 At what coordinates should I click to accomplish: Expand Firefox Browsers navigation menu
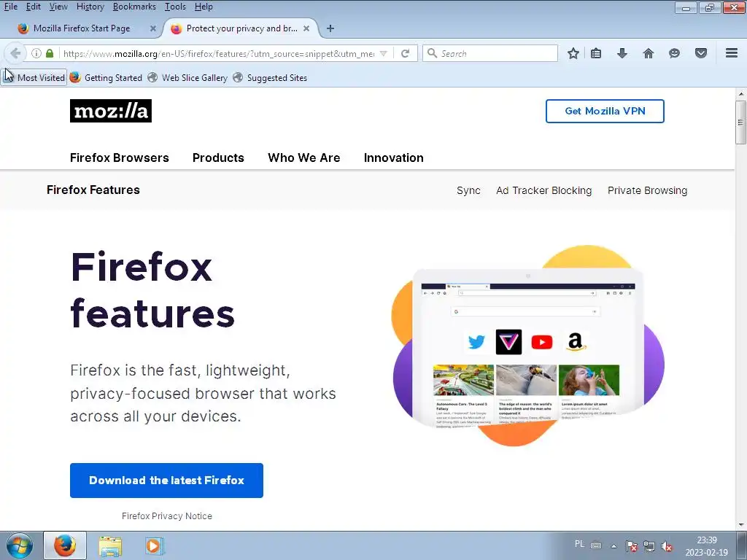(x=119, y=157)
